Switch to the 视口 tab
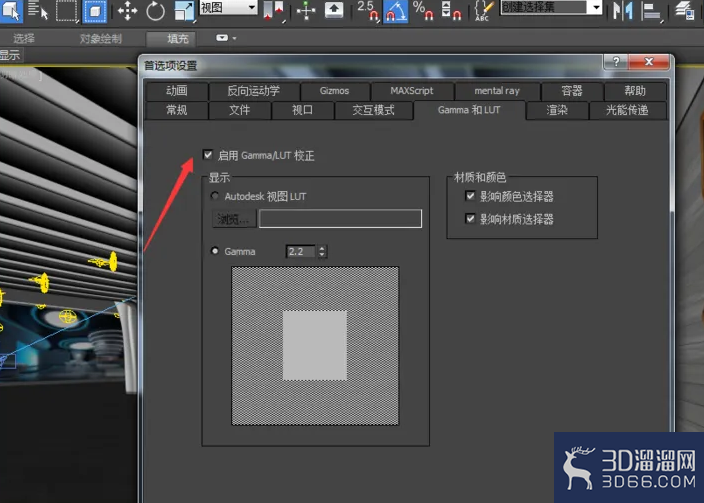 (x=303, y=110)
